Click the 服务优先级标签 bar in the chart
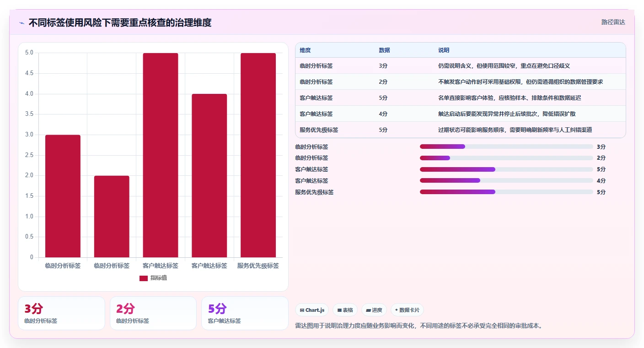The height and width of the screenshot is (348, 644). point(258,155)
